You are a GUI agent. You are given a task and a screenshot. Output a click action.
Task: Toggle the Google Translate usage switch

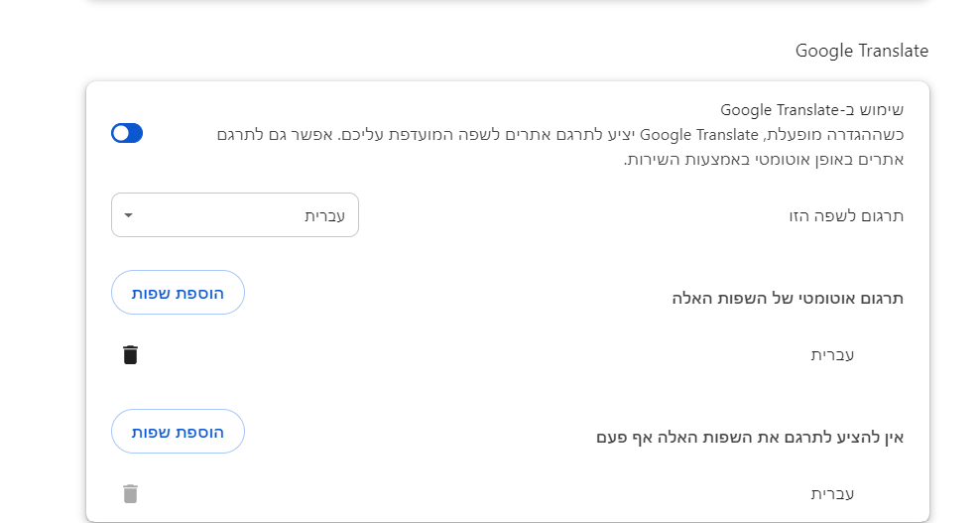(x=127, y=133)
